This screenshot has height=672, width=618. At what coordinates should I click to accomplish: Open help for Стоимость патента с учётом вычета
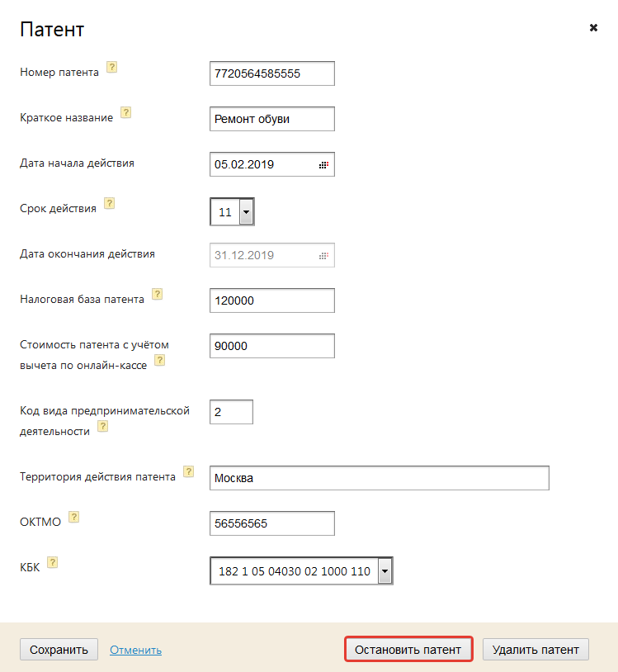160,360
